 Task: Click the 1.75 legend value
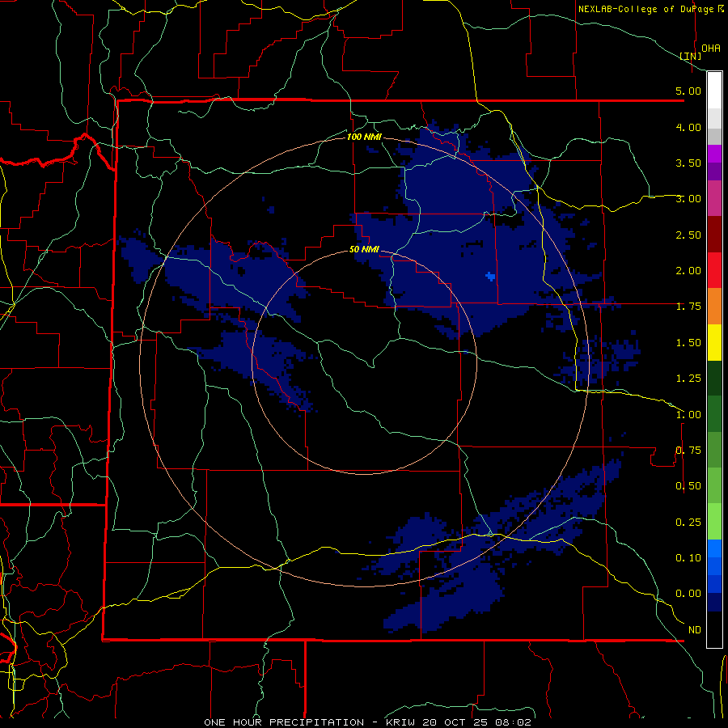pyautogui.click(x=688, y=307)
